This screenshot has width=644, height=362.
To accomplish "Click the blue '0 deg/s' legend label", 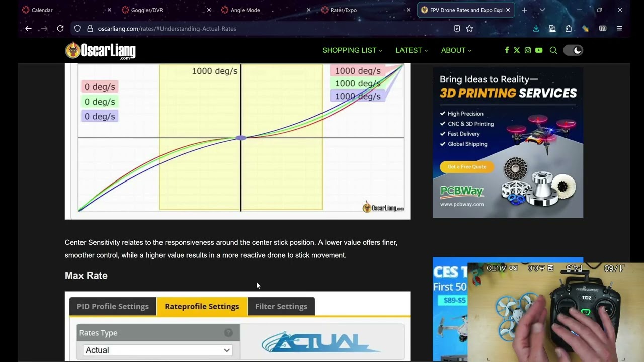I will coord(100,116).
